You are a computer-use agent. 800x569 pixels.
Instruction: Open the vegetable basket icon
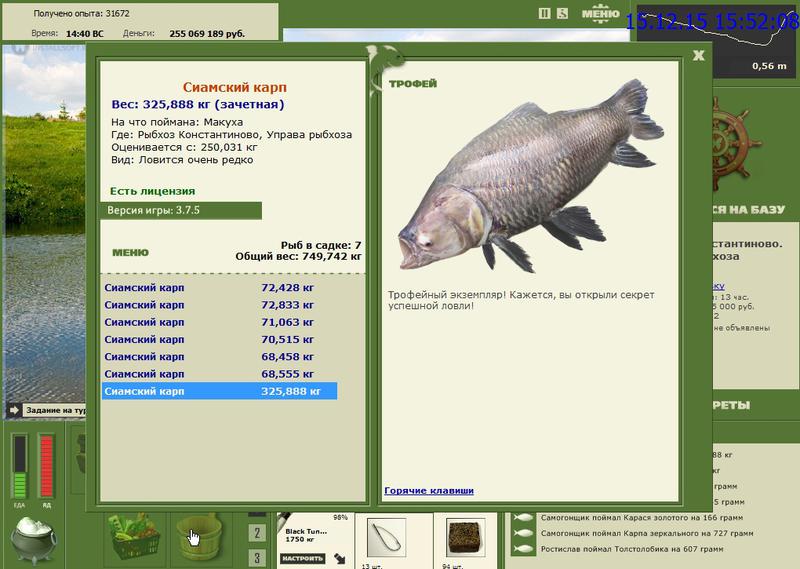135,537
